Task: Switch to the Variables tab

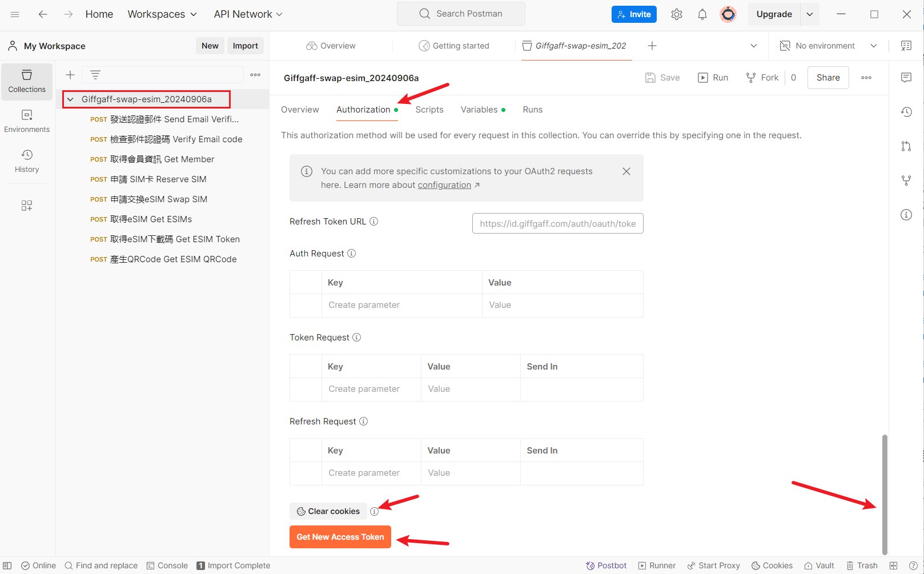Action: (479, 110)
